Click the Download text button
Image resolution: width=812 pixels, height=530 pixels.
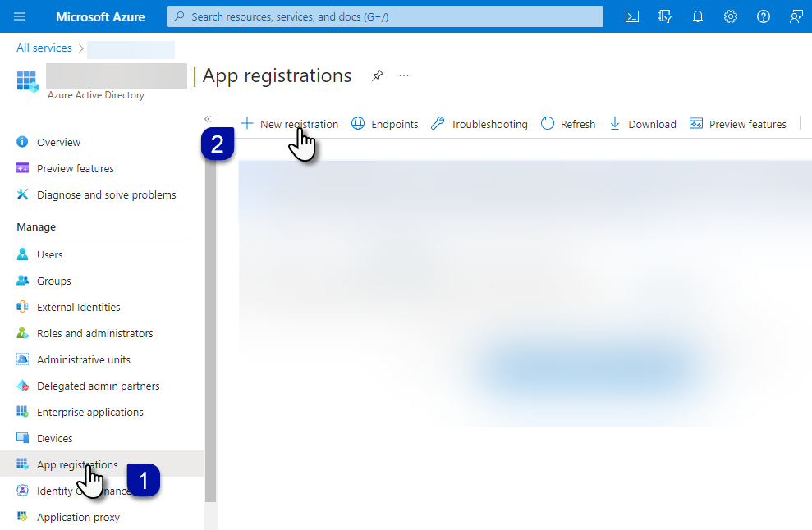click(652, 124)
